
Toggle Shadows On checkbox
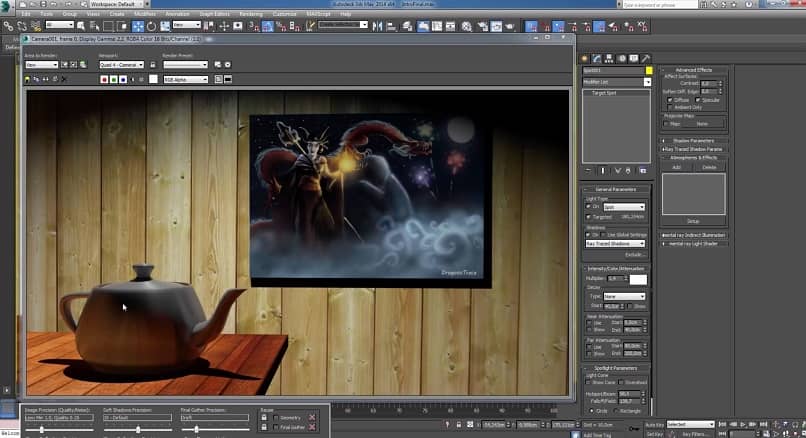pyautogui.click(x=589, y=235)
